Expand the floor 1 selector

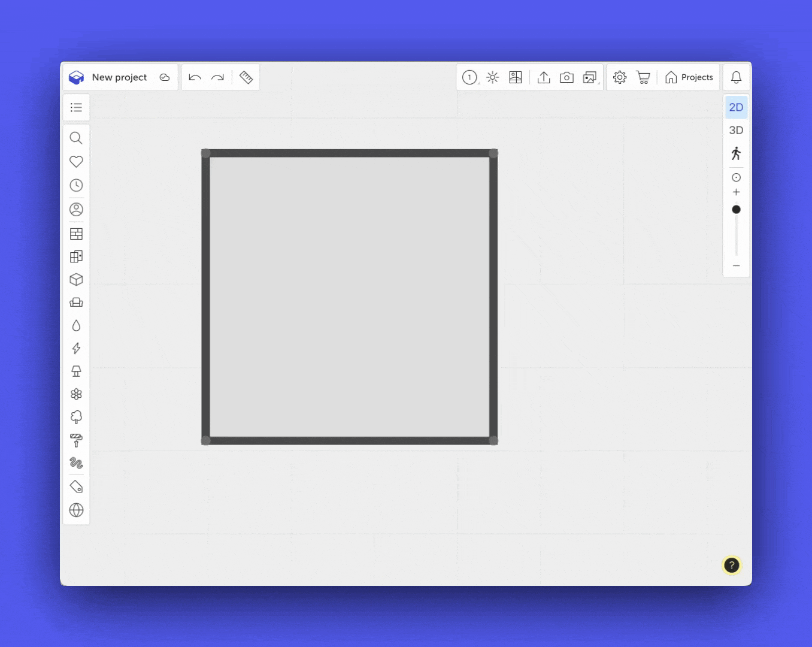(x=470, y=77)
